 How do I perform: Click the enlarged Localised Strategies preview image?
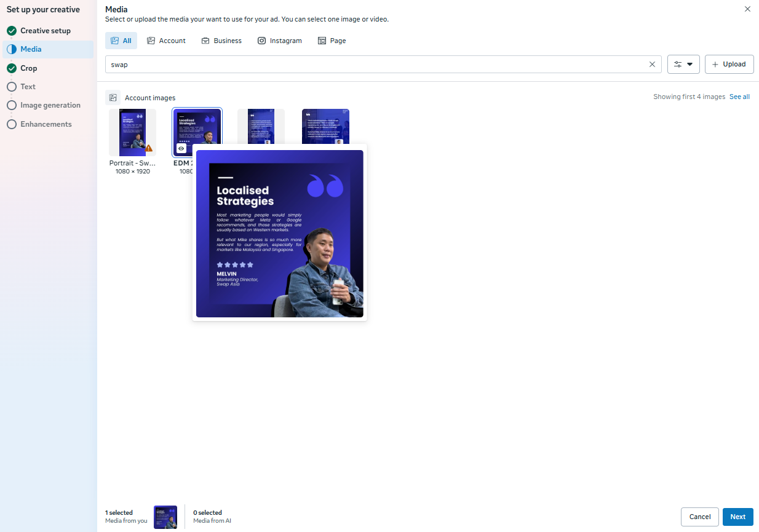coord(280,234)
